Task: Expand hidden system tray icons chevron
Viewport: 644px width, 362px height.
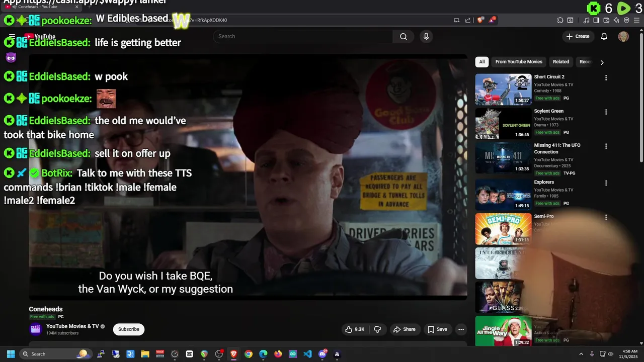Action: [581, 354]
